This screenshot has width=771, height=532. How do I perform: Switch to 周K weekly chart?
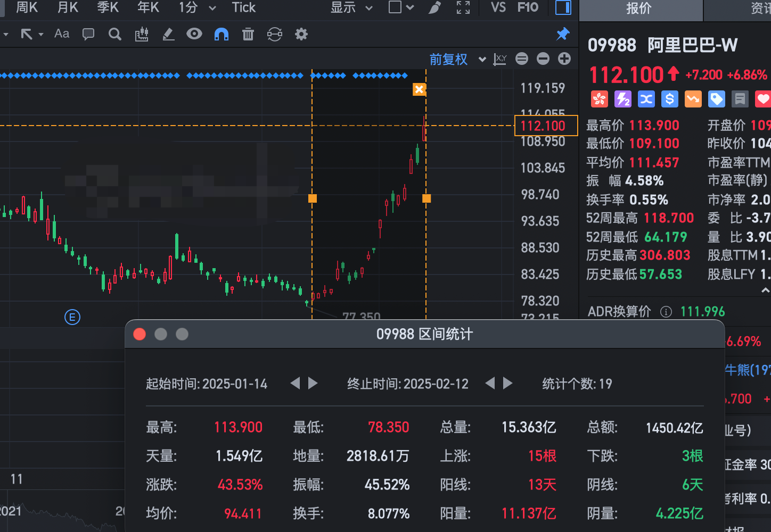click(x=27, y=7)
